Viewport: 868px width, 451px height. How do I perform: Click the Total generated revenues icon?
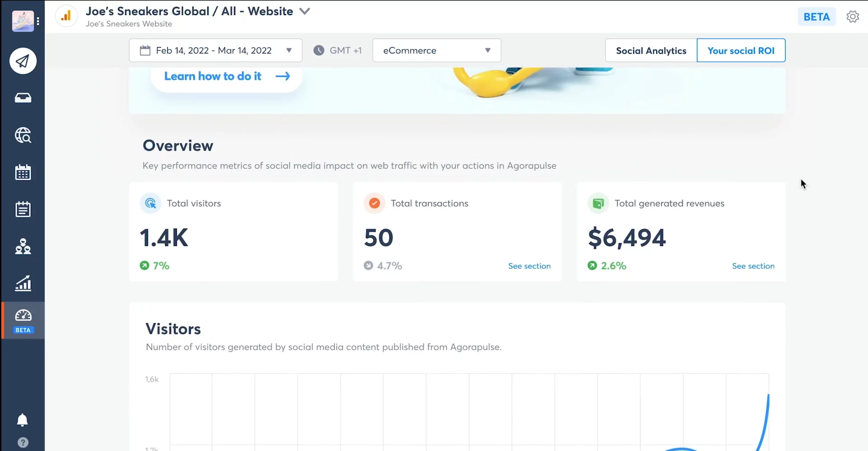[598, 203]
